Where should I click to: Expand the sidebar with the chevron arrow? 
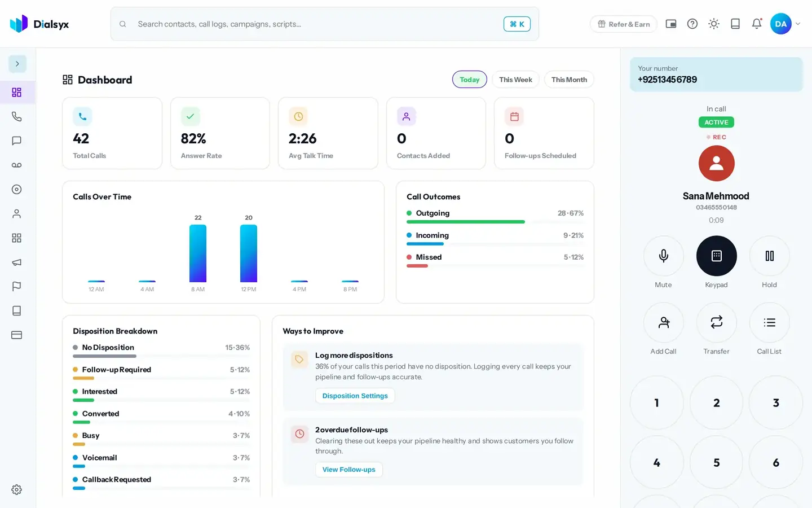pos(17,64)
